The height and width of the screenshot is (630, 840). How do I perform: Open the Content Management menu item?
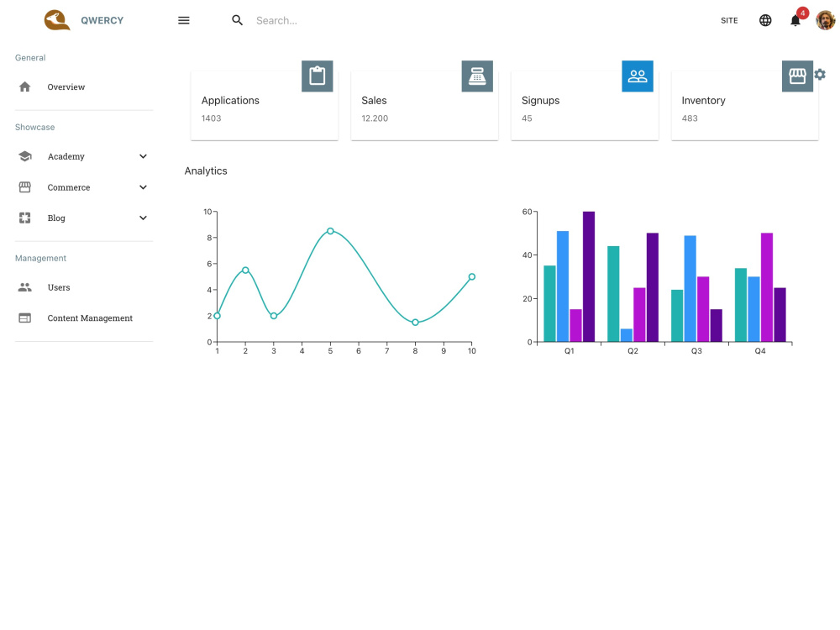coord(89,318)
